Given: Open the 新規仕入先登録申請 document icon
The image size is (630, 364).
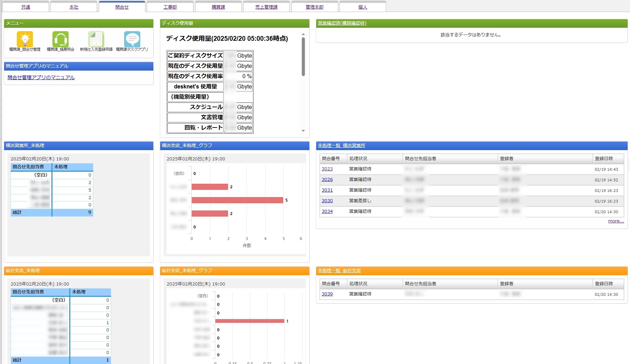Looking at the screenshot, I should pos(96,39).
